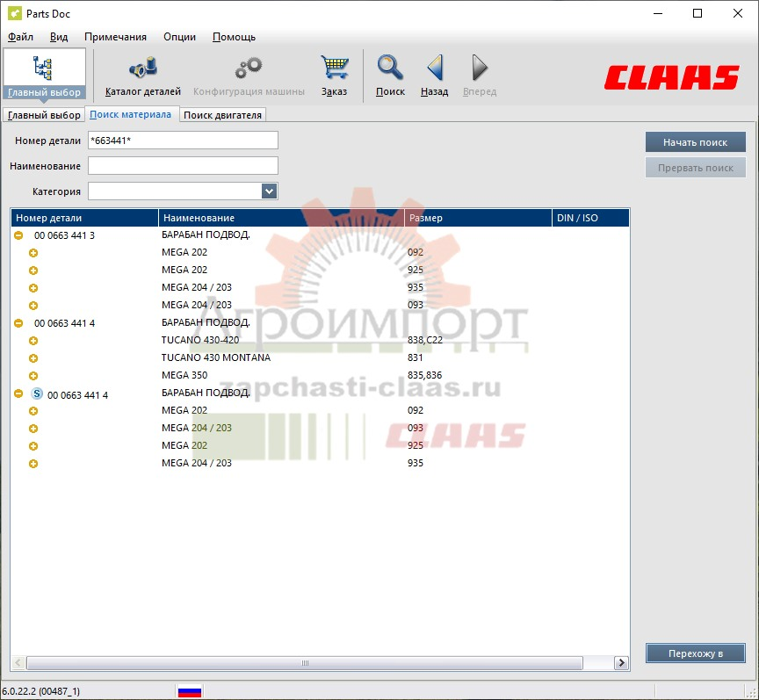Focus the Наименование input field
The image size is (759, 700).
pos(183,166)
